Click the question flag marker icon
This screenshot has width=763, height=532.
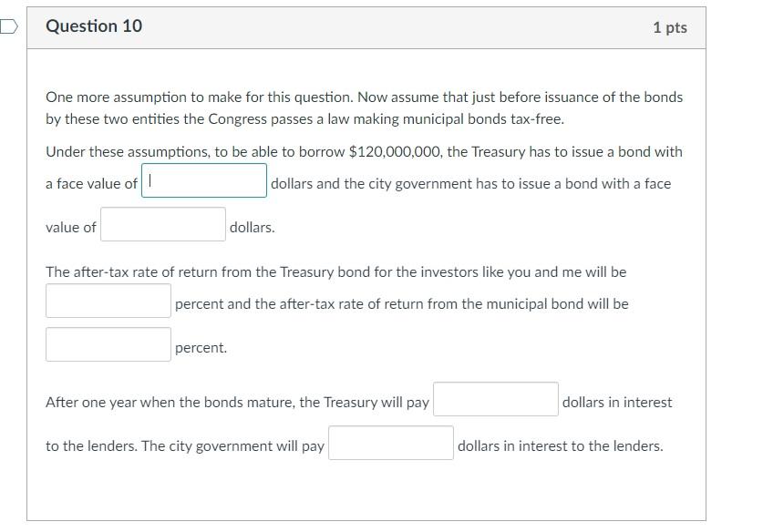(x=5, y=28)
